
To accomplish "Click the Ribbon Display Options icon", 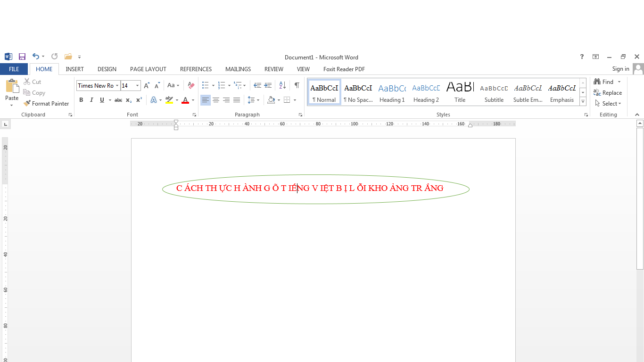I will click(596, 57).
